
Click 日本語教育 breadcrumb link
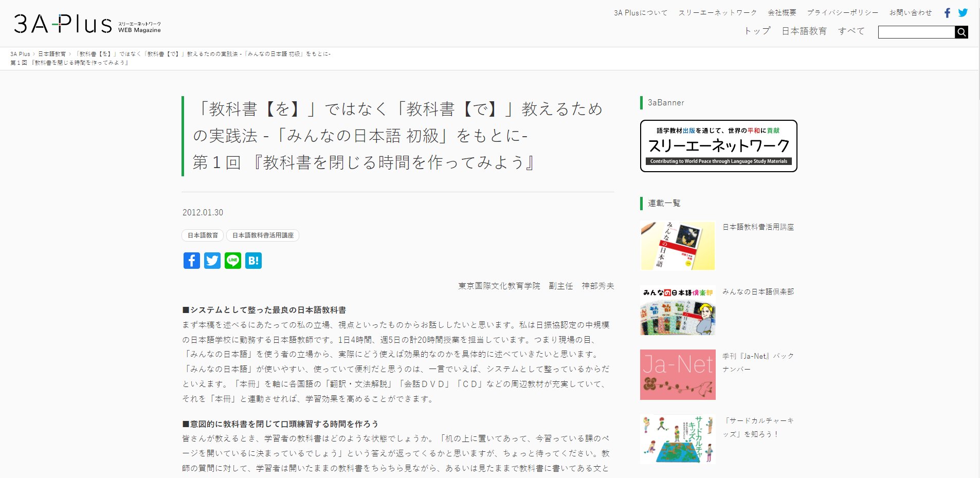(52, 54)
